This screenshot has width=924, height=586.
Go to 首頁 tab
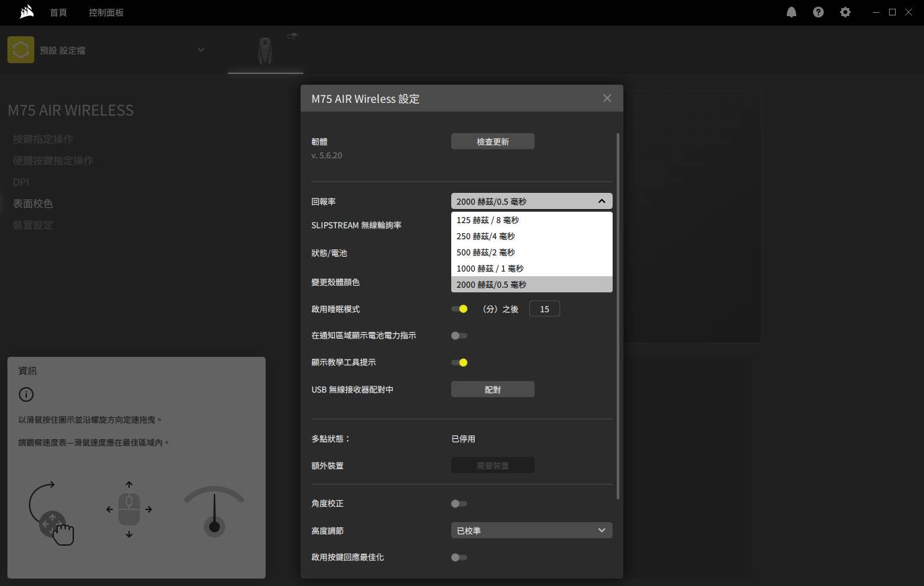pos(59,12)
